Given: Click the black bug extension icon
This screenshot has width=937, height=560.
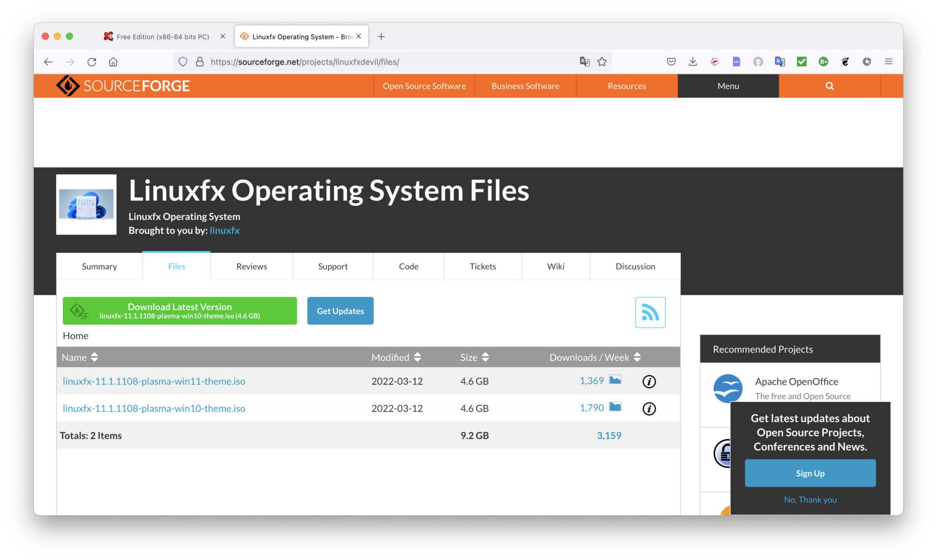Looking at the screenshot, I should (x=845, y=61).
